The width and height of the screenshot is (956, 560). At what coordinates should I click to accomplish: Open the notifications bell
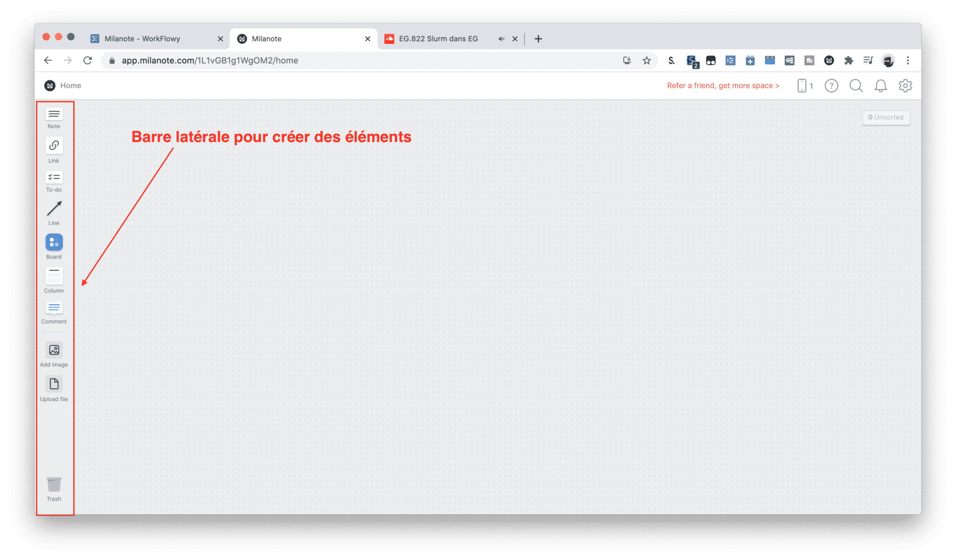881,85
